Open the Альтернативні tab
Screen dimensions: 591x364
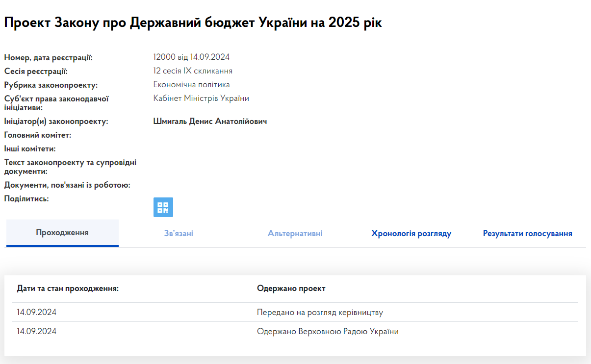[295, 233]
